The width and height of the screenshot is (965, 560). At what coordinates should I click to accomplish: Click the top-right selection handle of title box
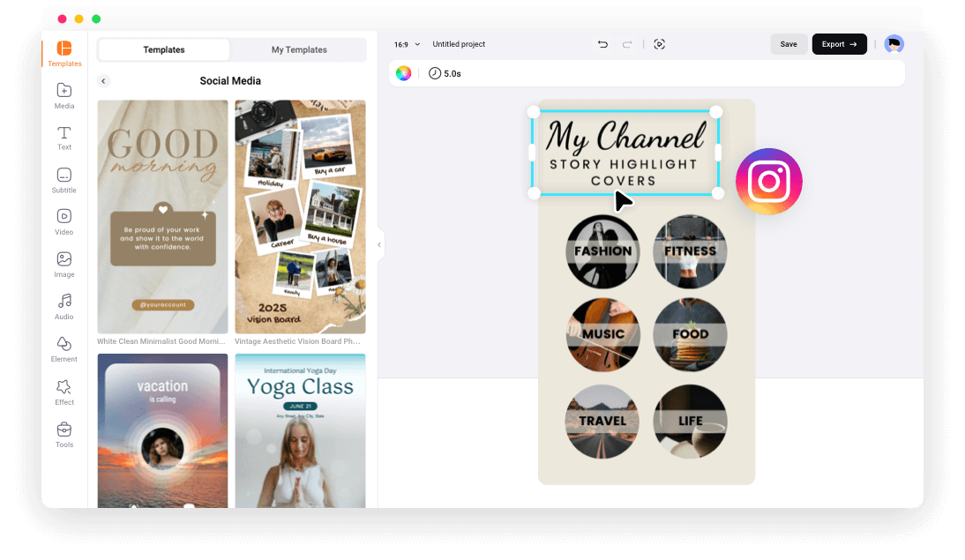point(715,112)
